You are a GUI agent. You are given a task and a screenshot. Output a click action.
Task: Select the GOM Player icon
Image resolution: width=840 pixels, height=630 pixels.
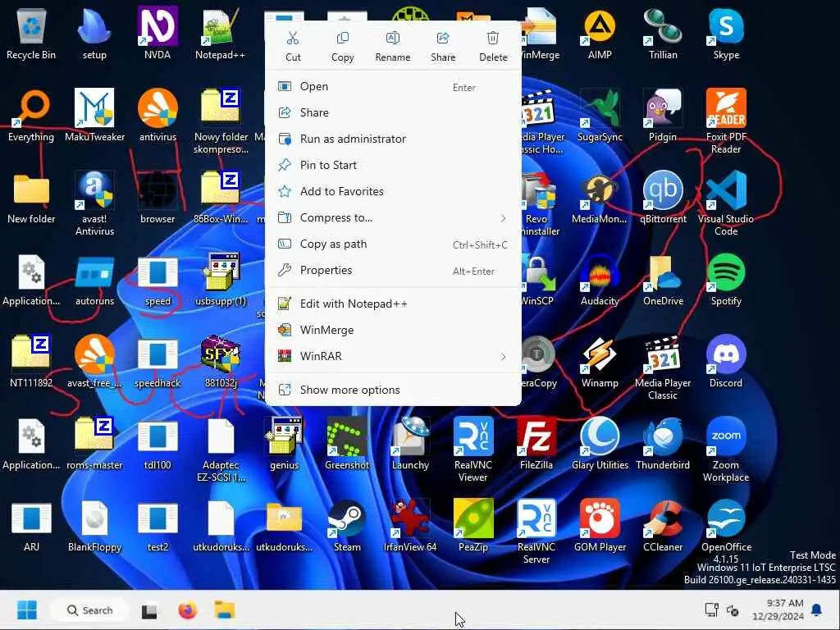point(600,526)
